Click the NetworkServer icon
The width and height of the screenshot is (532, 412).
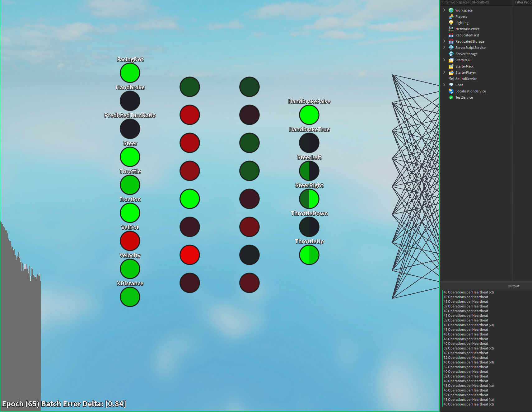(451, 29)
